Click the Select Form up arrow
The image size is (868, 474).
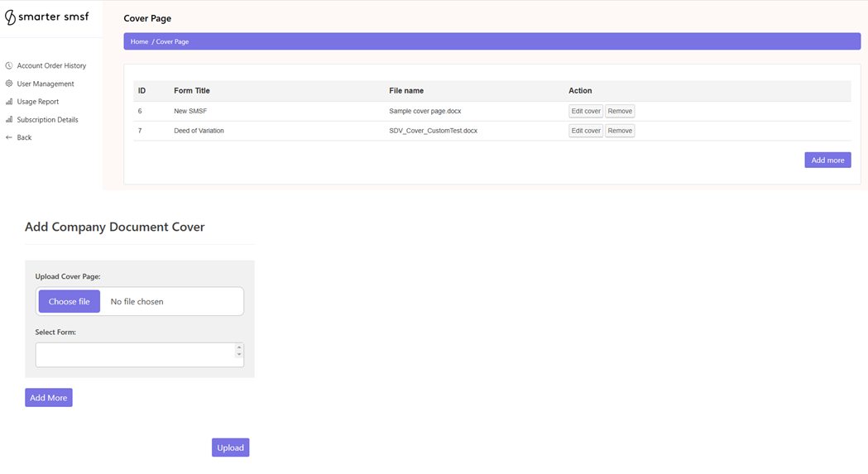(x=239, y=347)
